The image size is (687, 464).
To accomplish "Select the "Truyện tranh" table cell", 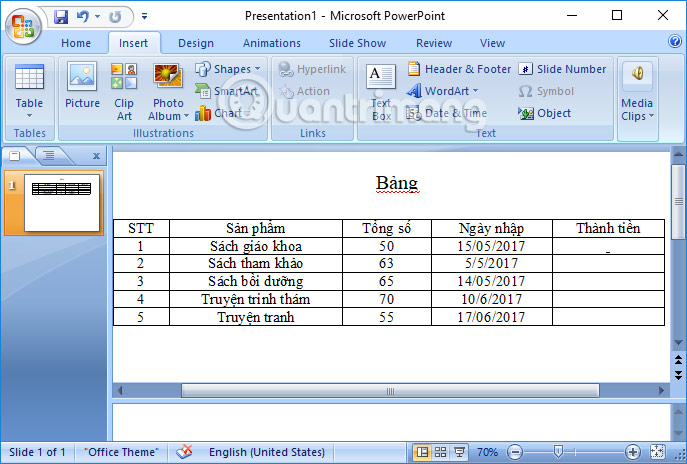I will [x=256, y=317].
